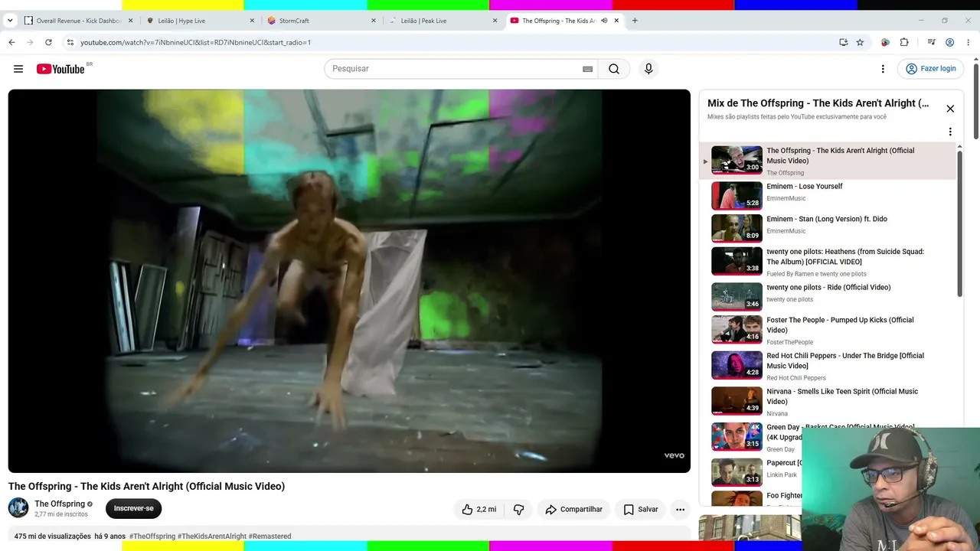Close the Leilão | Hype Live tab
Image resolution: width=980 pixels, height=551 pixels.
[252, 21]
